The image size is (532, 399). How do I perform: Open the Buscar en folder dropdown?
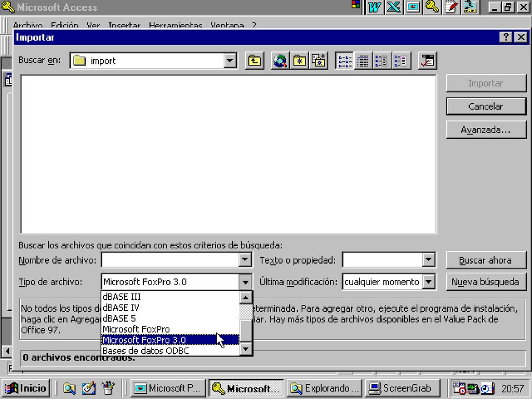[x=230, y=61]
